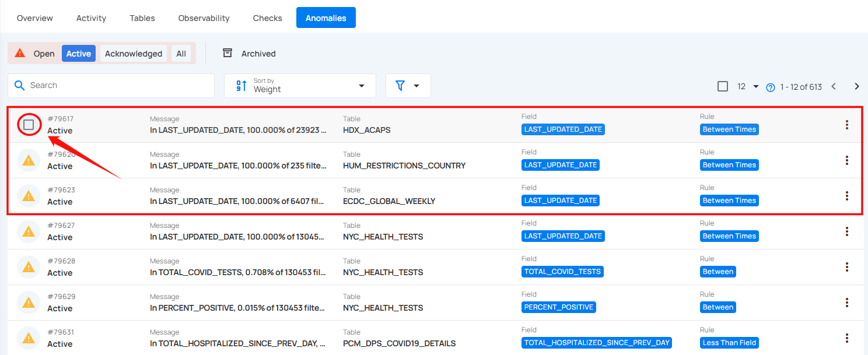Click warning icon for anomaly #79627
This screenshot has width=868, height=355.
[x=29, y=231]
